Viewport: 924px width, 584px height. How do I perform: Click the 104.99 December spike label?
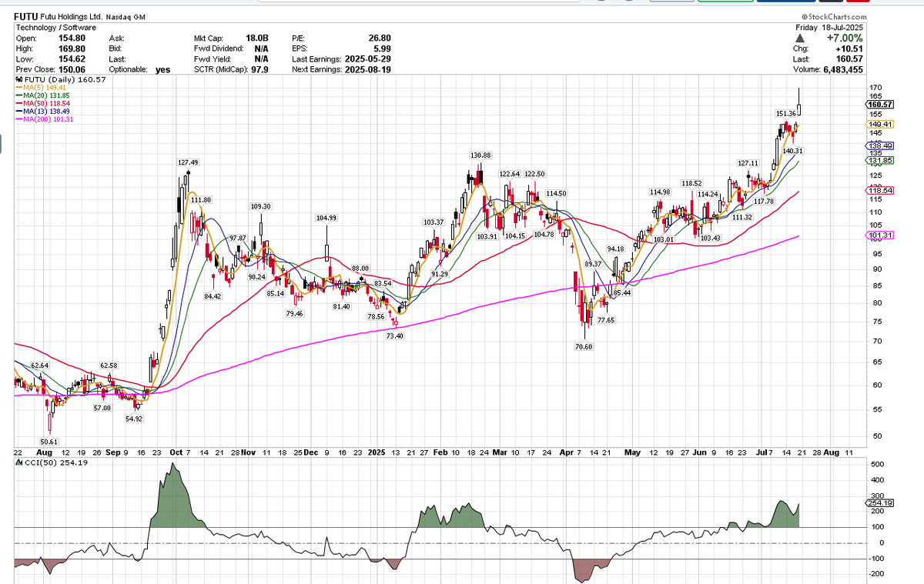tap(326, 218)
